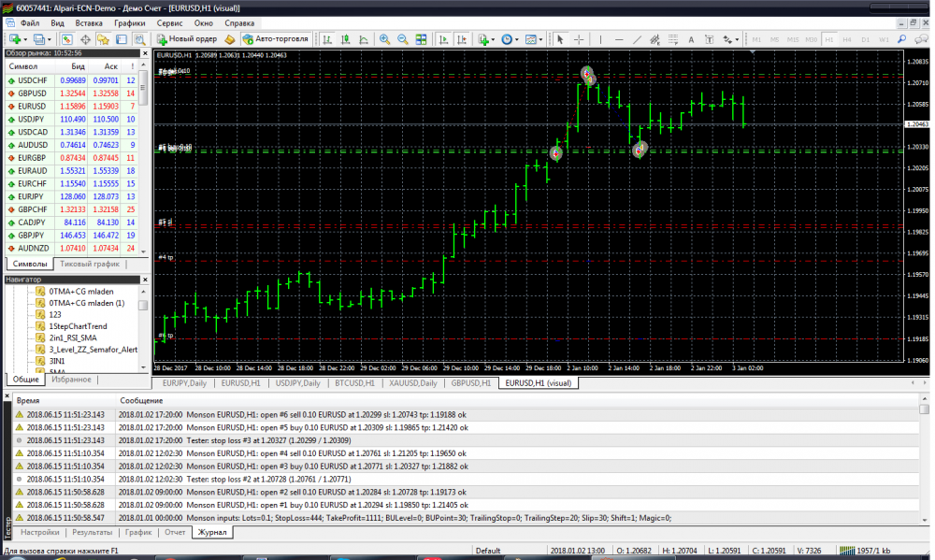Screen dimensions: 935x560
Task: Close the Market Watch panel
Action: coord(144,53)
